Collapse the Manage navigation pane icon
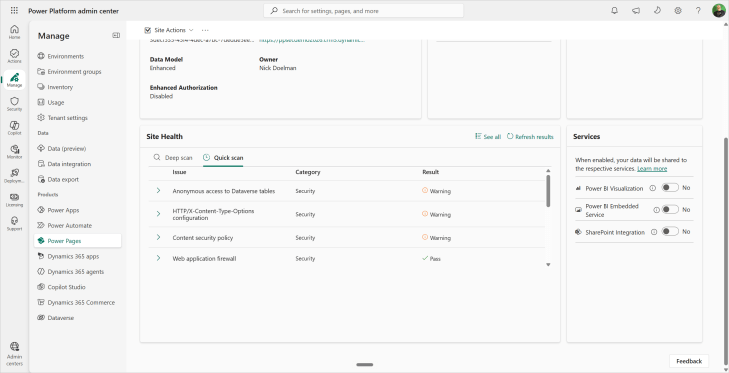This screenshot has width=729, height=373. (116, 35)
